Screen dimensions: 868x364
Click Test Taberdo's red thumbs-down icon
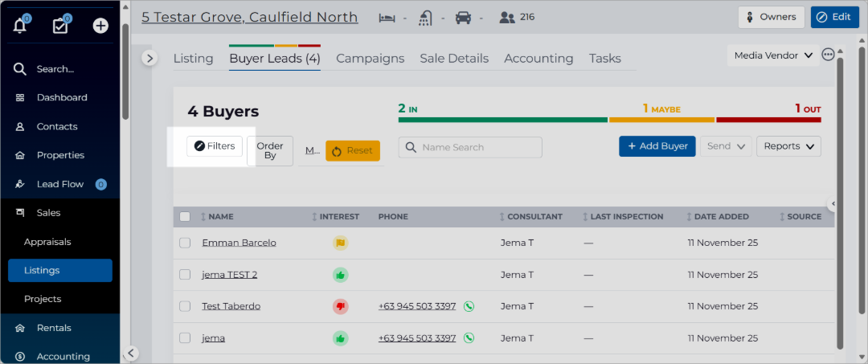click(x=340, y=306)
